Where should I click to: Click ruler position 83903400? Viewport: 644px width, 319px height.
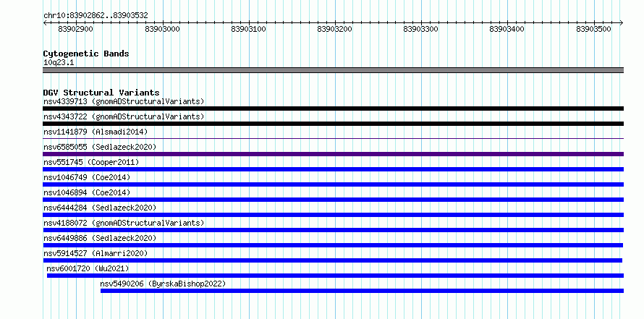point(507,29)
